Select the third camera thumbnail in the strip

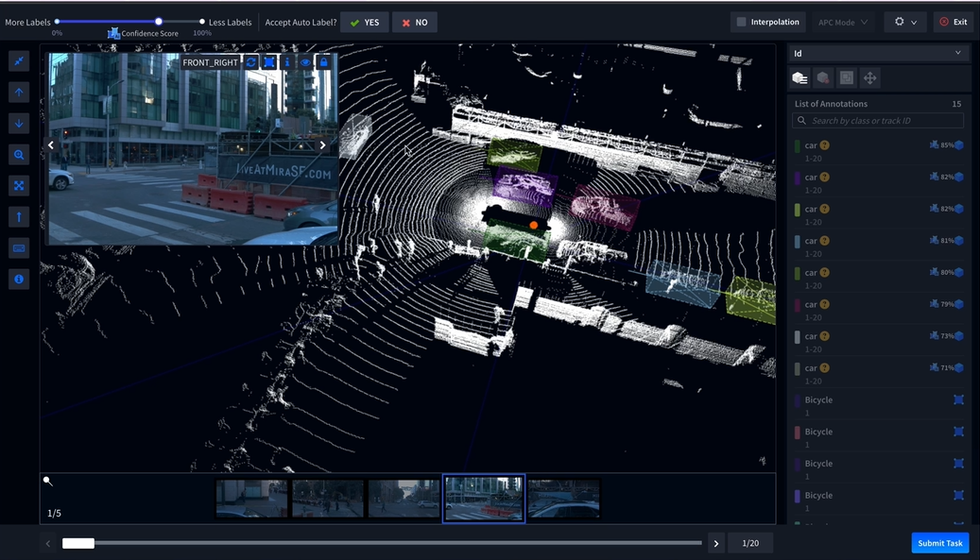click(x=404, y=499)
